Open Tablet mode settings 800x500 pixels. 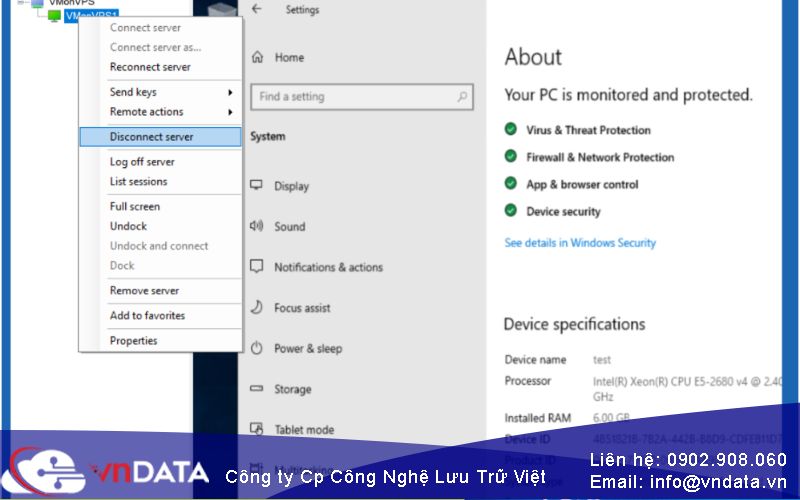[x=304, y=430]
